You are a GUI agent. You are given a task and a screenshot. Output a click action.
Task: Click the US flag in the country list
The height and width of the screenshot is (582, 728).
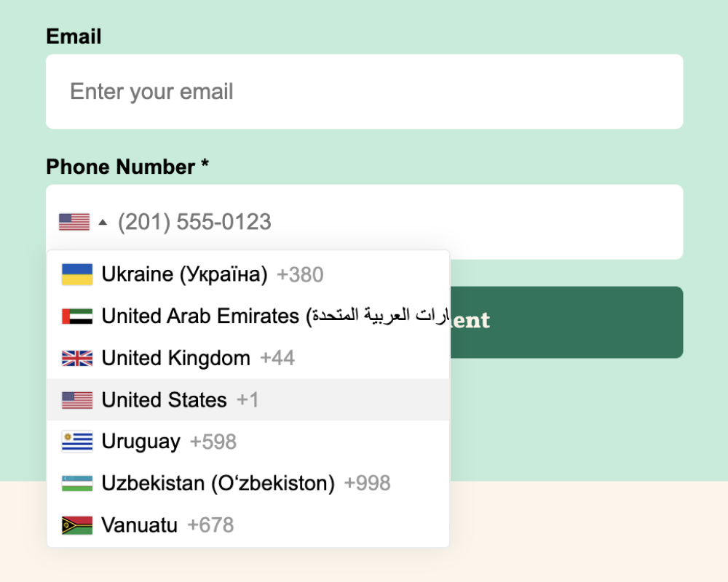click(77, 400)
